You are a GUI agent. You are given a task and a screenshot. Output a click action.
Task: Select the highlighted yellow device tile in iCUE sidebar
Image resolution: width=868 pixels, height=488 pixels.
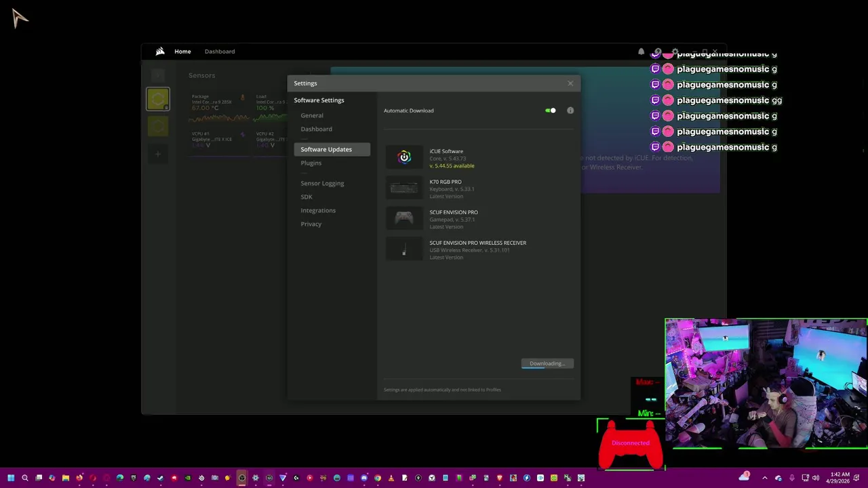pos(158,100)
